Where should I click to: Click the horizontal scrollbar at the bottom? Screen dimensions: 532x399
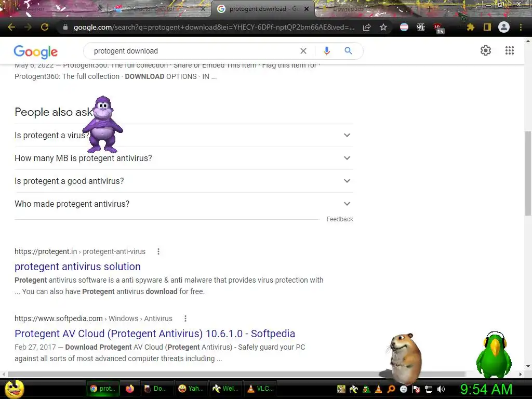point(236,374)
